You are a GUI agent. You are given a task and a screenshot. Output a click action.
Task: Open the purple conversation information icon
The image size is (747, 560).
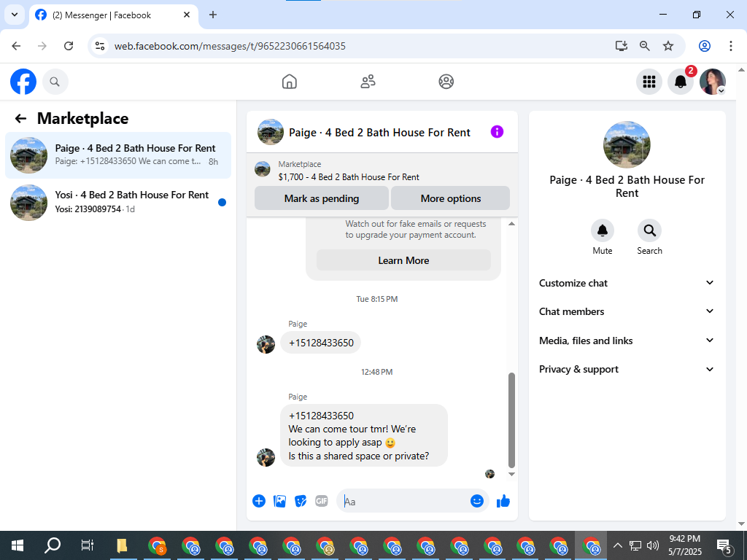[497, 132]
